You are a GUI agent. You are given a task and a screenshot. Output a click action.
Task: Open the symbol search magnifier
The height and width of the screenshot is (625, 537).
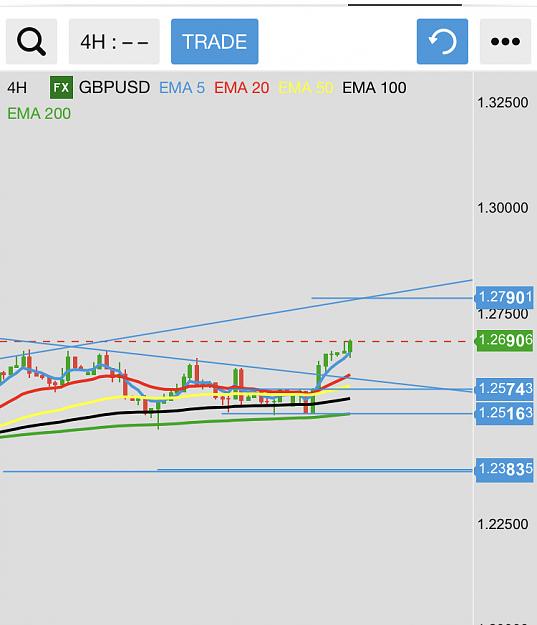pyautogui.click(x=31, y=41)
